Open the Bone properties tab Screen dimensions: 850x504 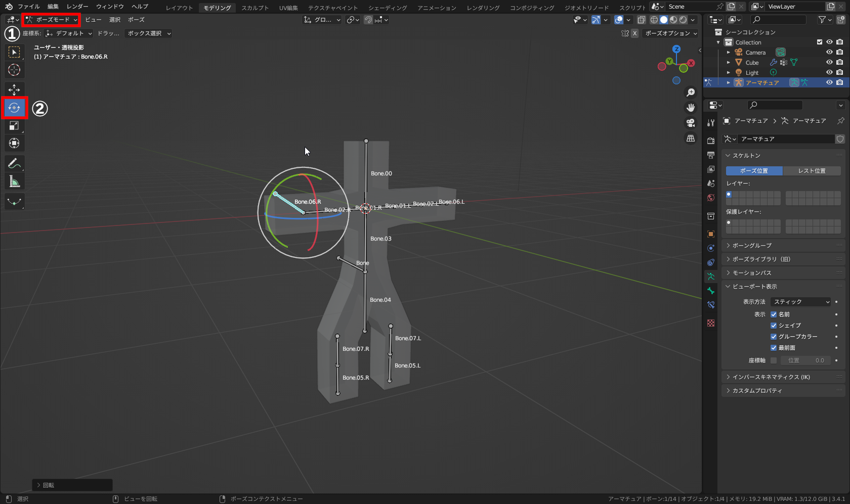tap(711, 291)
